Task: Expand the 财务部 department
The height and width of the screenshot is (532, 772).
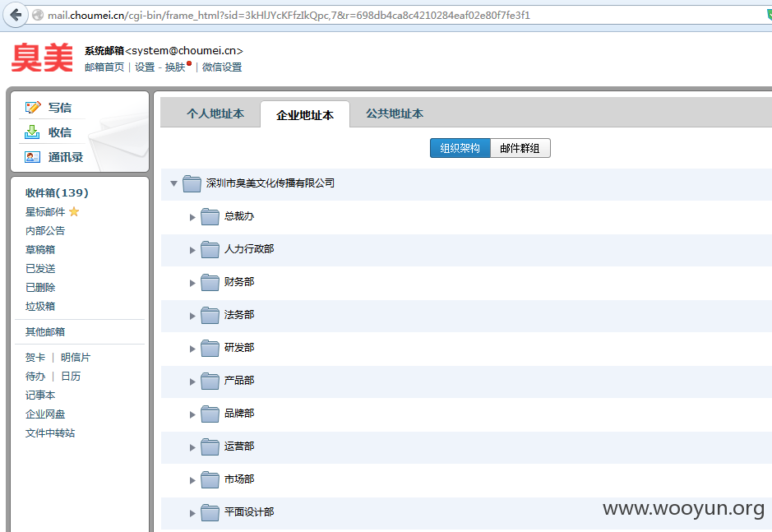Action: tap(192, 283)
